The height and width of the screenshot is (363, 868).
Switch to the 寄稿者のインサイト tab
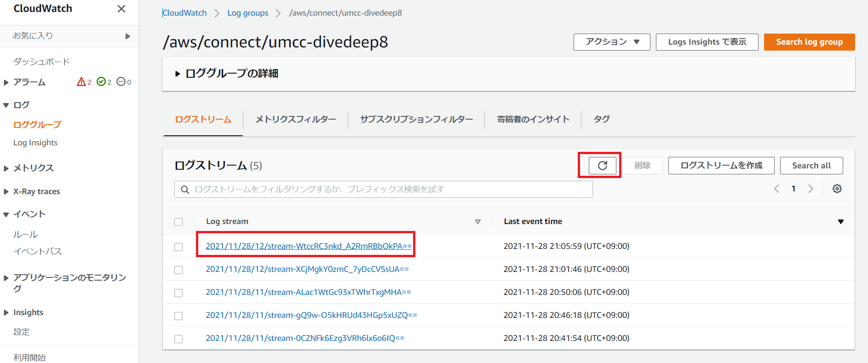coord(533,119)
